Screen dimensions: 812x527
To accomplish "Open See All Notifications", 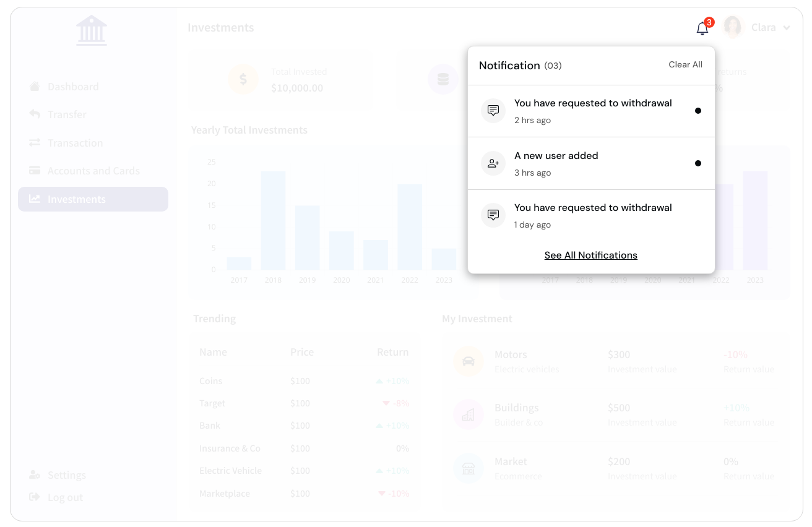I will tap(590, 255).
